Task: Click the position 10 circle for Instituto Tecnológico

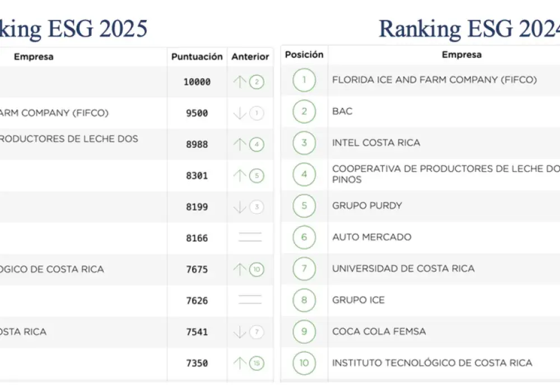Action: [x=304, y=363]
